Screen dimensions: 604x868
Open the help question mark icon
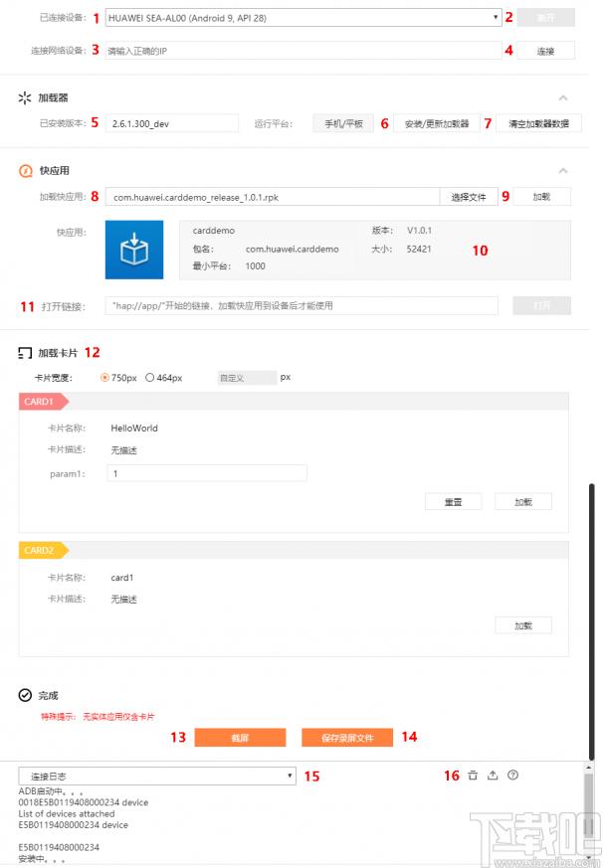click(x=512, y=776)
